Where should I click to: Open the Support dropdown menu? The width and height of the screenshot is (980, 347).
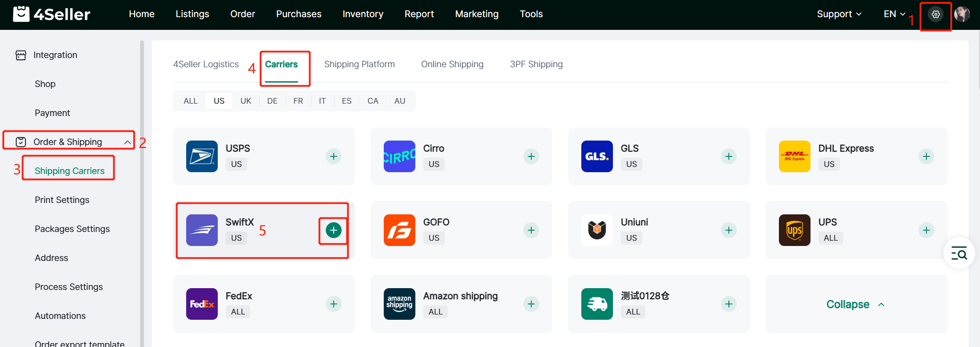click(x=839, y=14)
